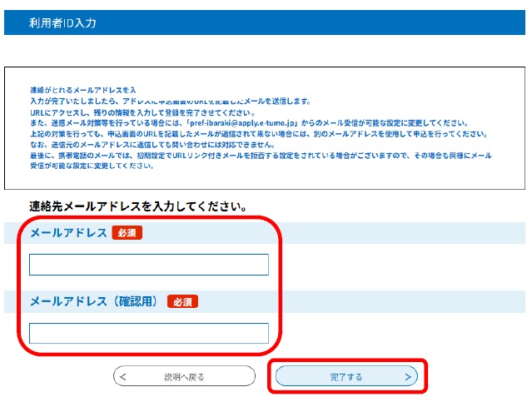
Task: Click line starting 最後に、携帯電話のメールでは
Action: (261, 156)
